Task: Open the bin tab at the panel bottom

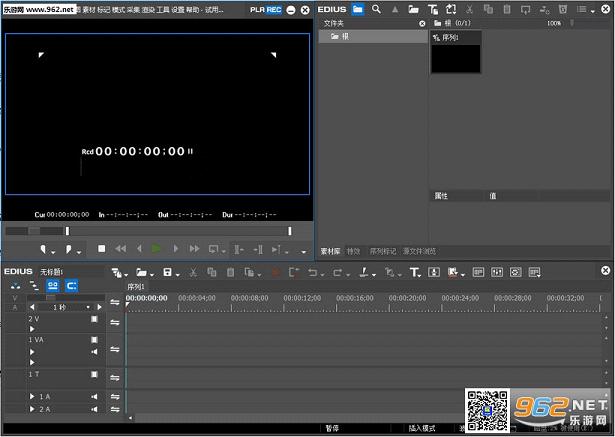Action: tap(331, 251)
